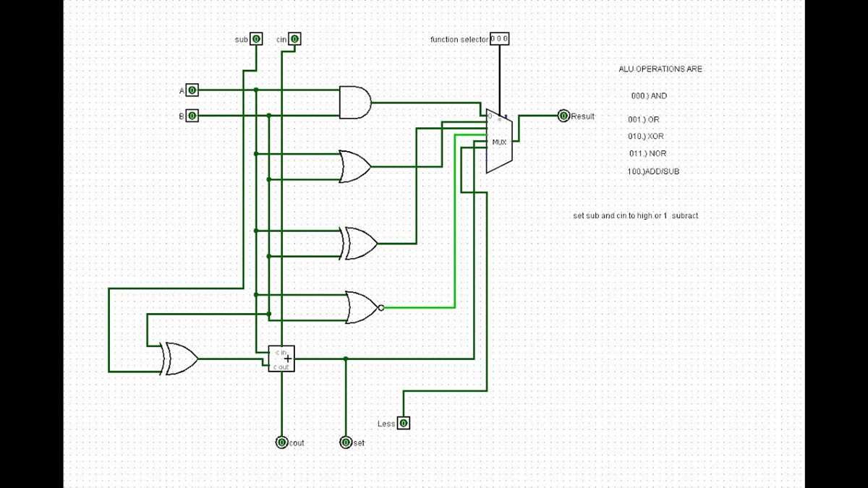Select the '001.) OR' text label

pos(644,119)
